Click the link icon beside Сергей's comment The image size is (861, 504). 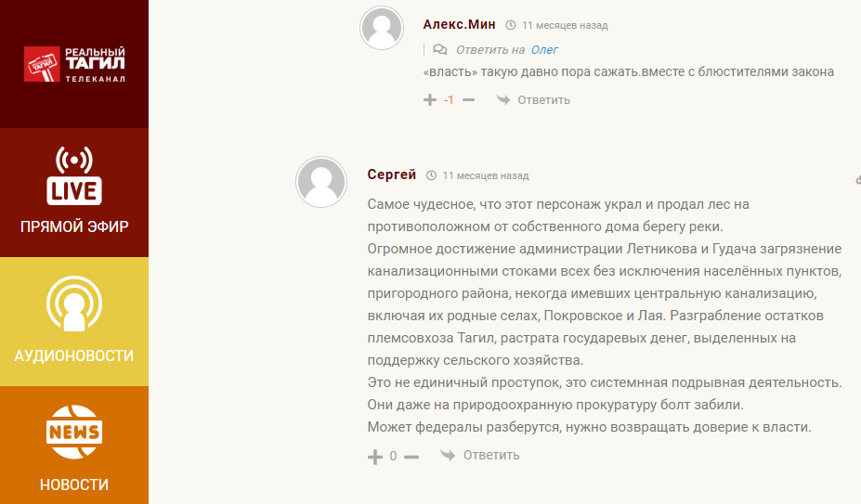click(x=857, y=178)
